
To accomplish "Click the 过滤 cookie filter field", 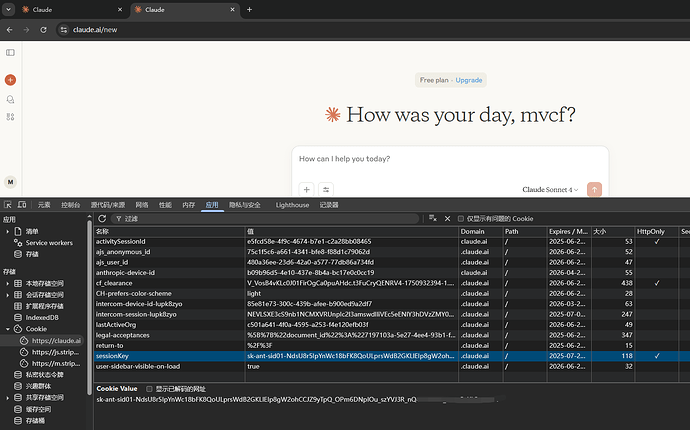I will point(264,219).
